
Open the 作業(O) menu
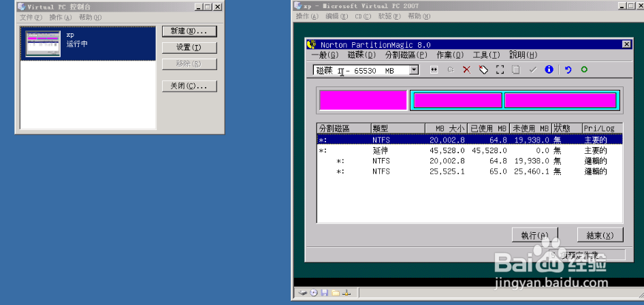pyautogui.click(x=450, y=55)
